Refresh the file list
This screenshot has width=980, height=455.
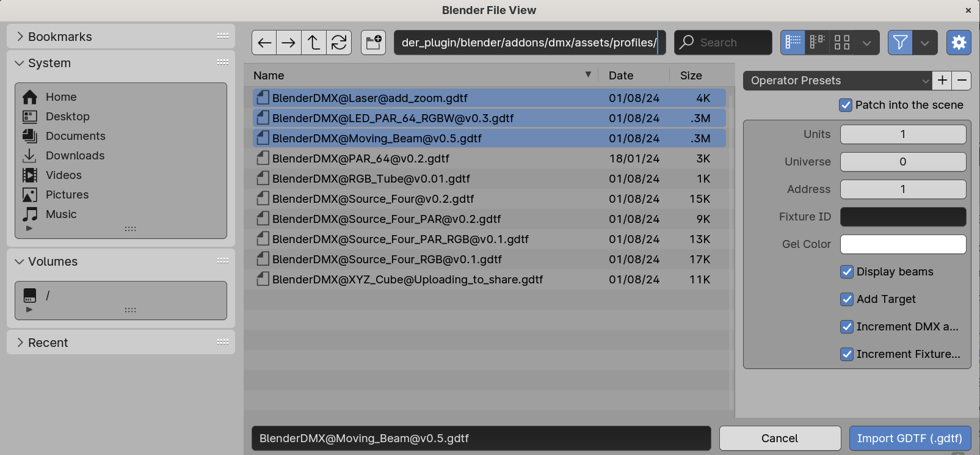339,43
